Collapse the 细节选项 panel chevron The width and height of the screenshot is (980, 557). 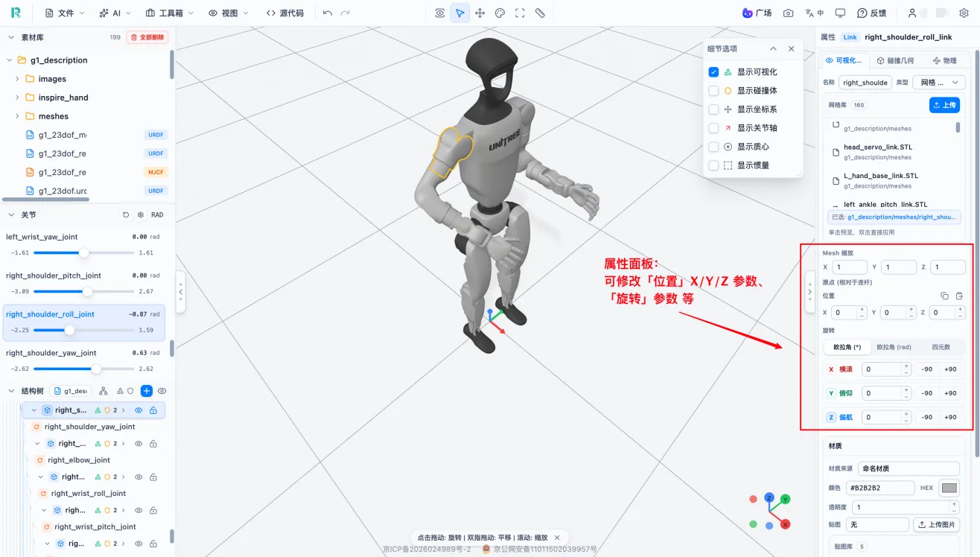tap(773, 48)
